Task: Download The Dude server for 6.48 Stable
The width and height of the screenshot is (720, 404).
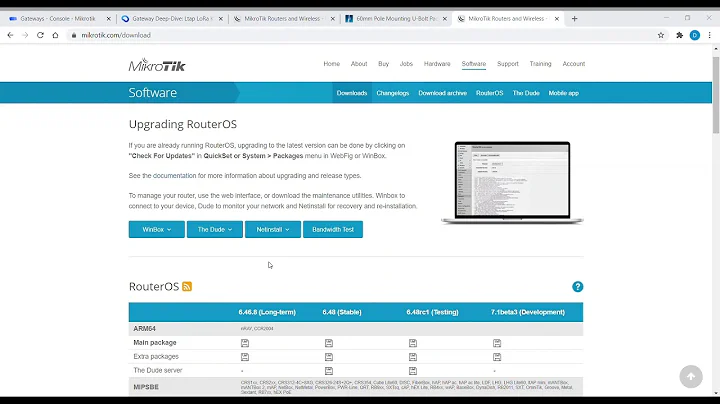Action: click(x=329, y=370)
